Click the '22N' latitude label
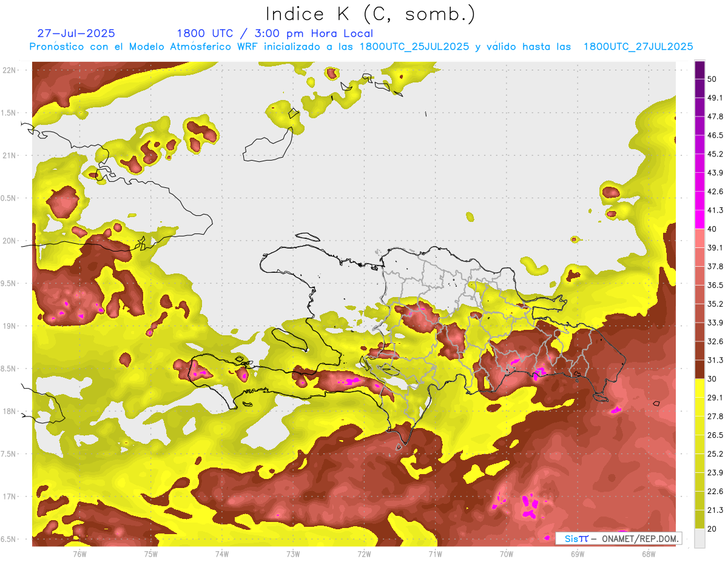The image size is (728, 562). click(10, 70)
